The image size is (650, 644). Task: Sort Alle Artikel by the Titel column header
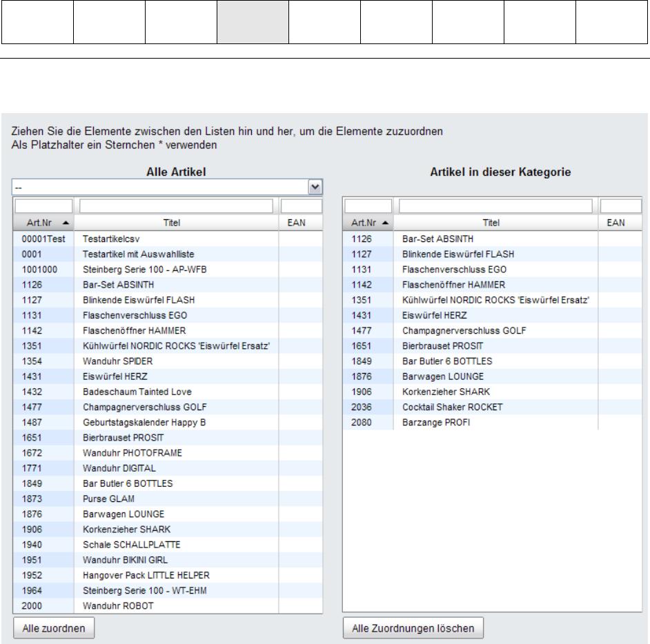point(176,223)
